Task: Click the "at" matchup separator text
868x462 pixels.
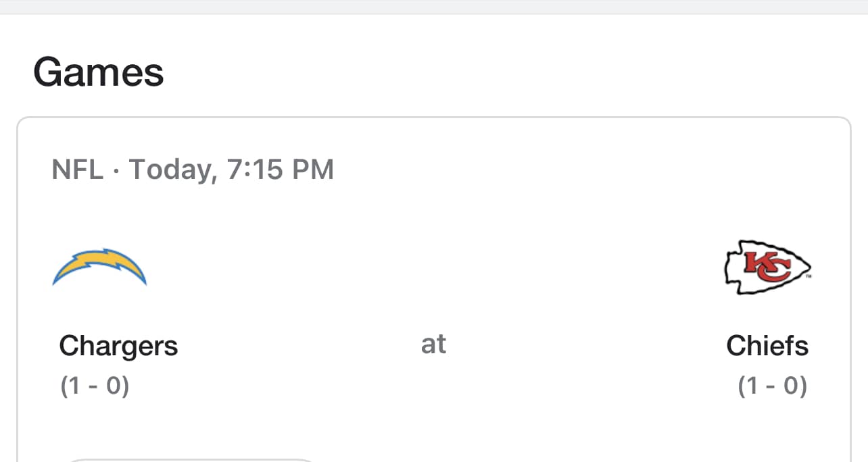Action: click(433, 344)
